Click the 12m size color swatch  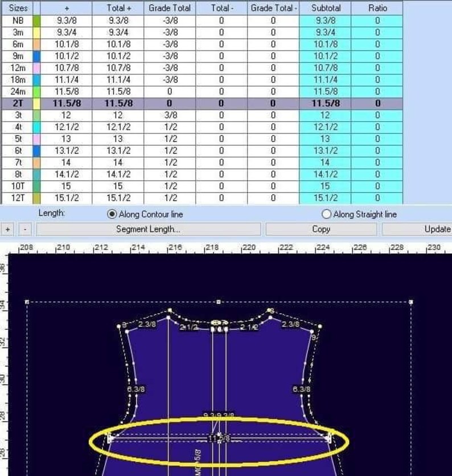36,68
